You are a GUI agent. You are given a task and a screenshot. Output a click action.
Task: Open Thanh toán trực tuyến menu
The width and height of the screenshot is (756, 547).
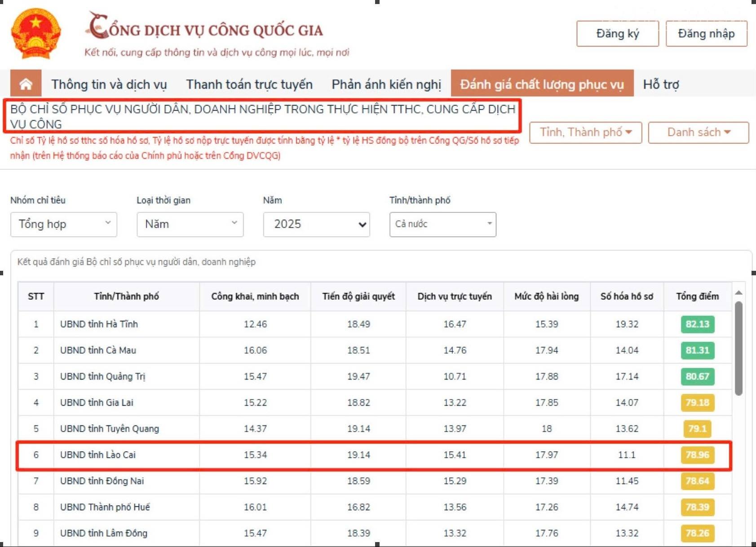coord(249,84)
